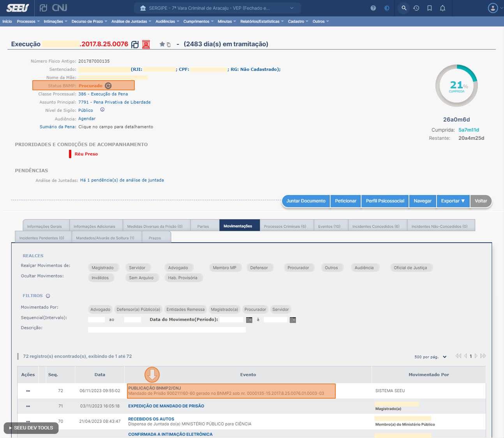Image resolution: width=504 pixels, height=438 pixels.
Task: Click the first Sequencial interval field
Action: pos(96,320)
